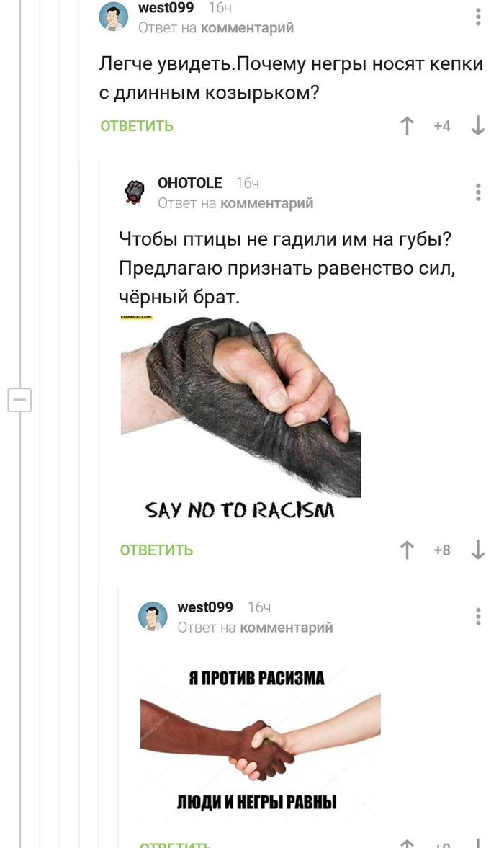
Task: Open west099's avatar on the top comment
Action: tap(114, 17)
